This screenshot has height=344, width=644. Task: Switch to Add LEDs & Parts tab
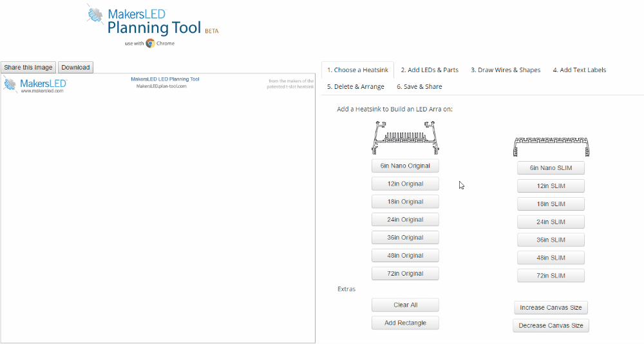pos(430,70)
